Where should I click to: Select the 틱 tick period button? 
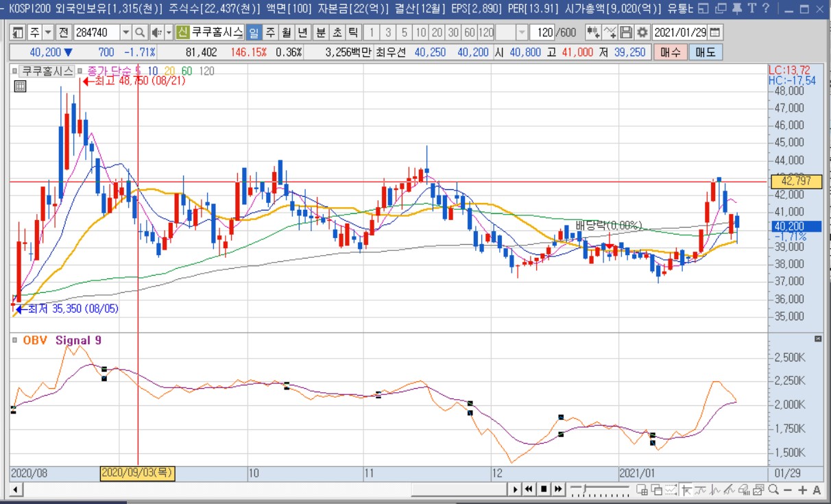coord(352,33)
